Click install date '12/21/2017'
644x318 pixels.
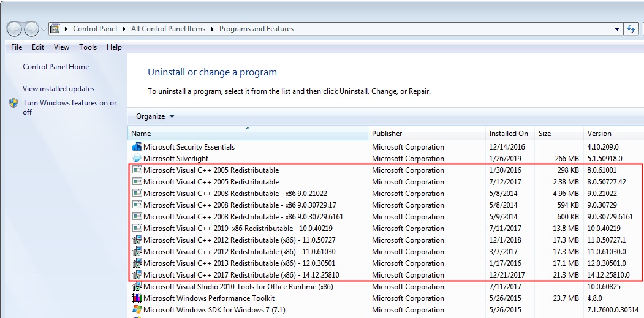pos(507,275)
